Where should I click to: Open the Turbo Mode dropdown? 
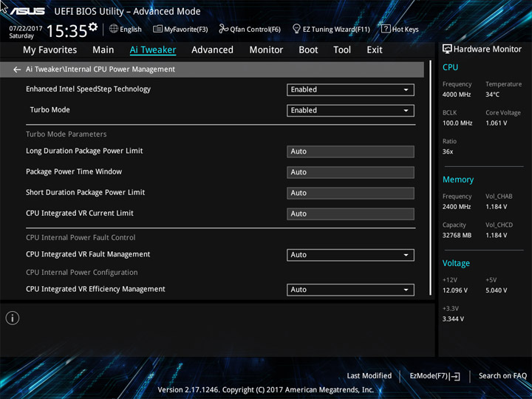point(350,110)
